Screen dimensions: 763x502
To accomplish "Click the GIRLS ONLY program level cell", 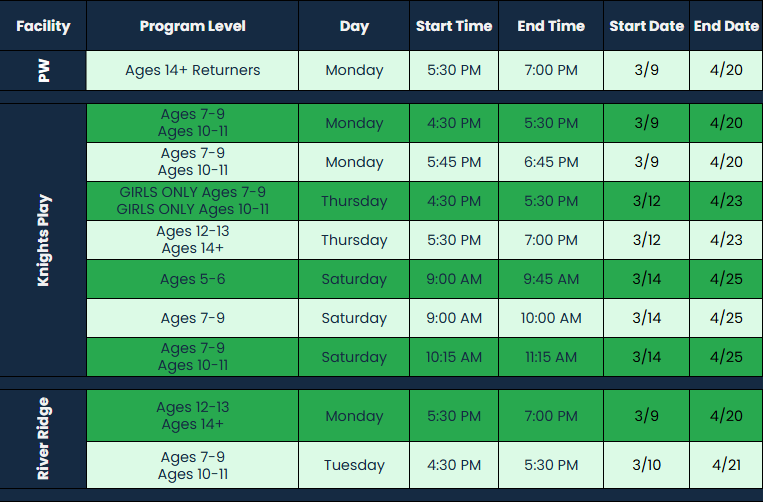I will point(192,201).
